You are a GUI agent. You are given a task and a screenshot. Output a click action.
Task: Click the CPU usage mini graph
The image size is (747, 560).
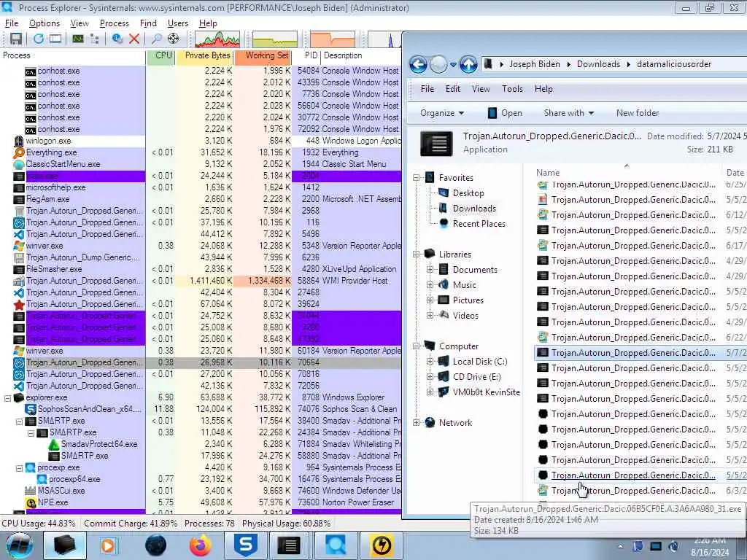pyautogui.click(x=217, y=39)
